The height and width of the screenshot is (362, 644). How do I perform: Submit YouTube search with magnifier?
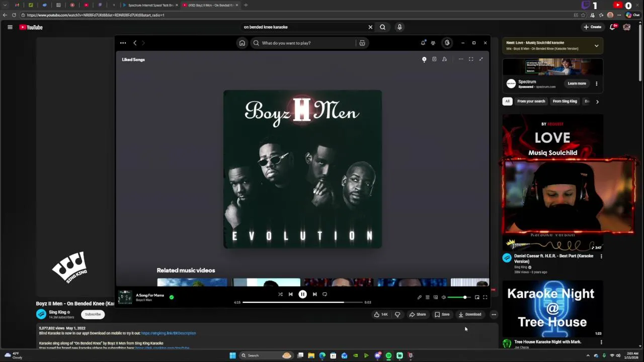[x=382, y=27]
